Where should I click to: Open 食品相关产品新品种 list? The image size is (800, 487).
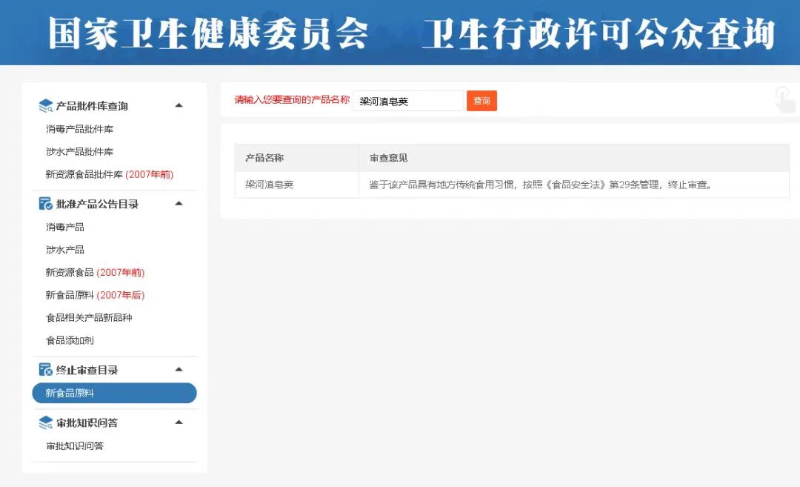click(89, 318)
